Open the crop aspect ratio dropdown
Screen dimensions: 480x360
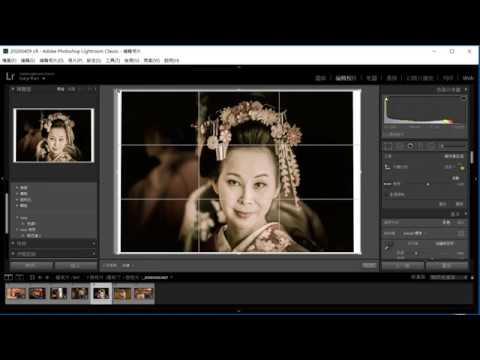(x=450, y=167)
